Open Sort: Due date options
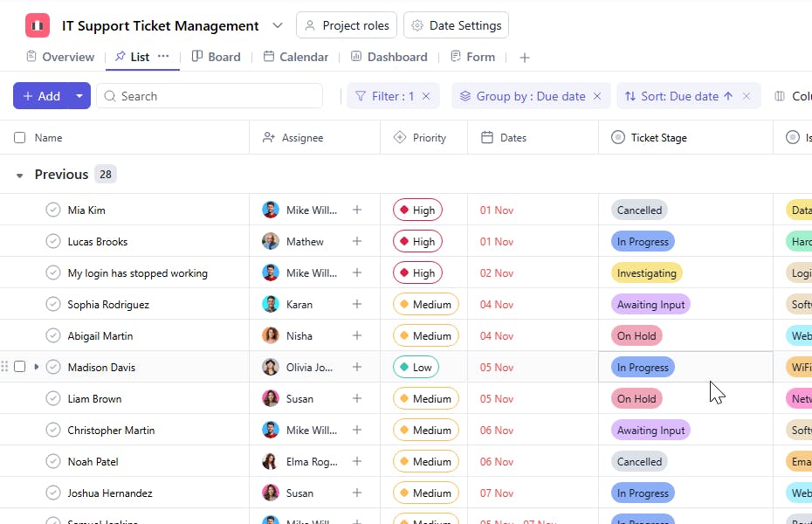 coord(678,96)
